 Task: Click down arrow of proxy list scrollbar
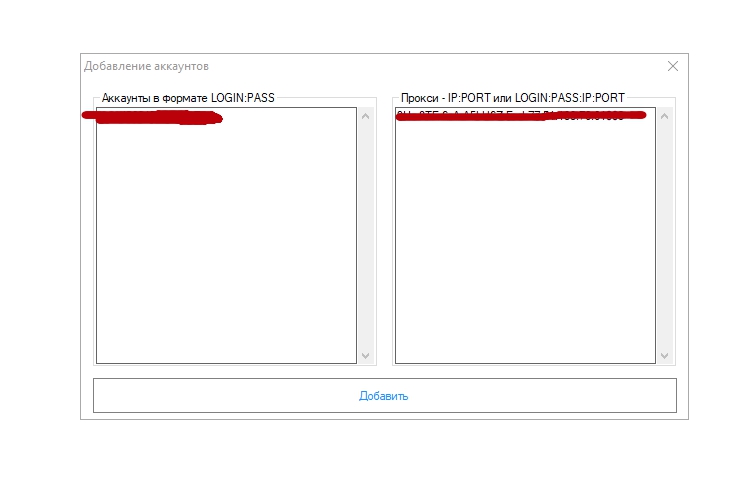pos(664,356)
